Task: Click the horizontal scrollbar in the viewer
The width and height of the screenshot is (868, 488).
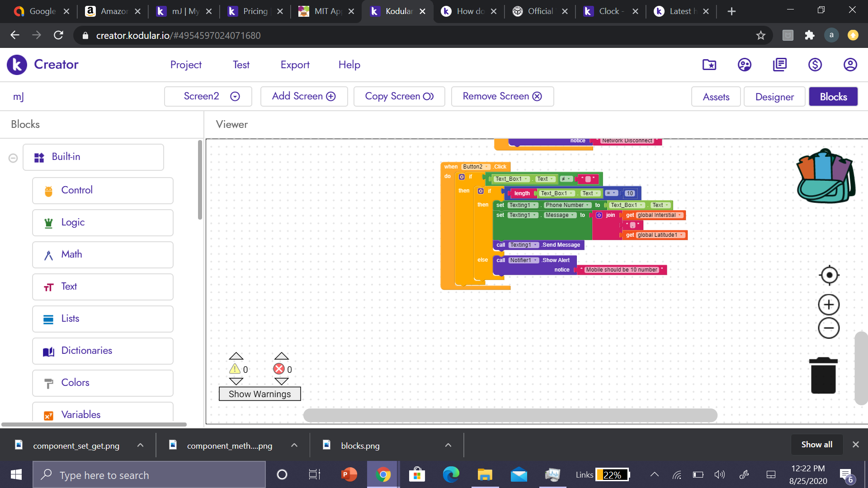Action: tap(509, 415)
